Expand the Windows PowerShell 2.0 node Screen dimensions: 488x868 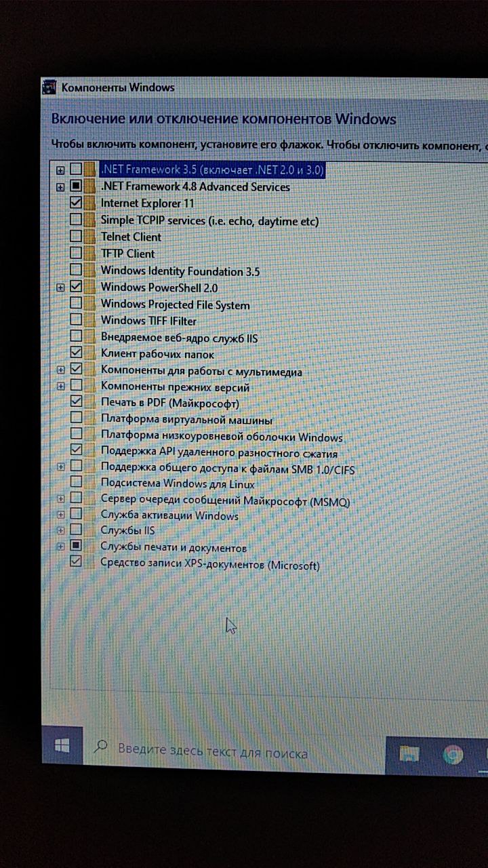tap(60, 288)
